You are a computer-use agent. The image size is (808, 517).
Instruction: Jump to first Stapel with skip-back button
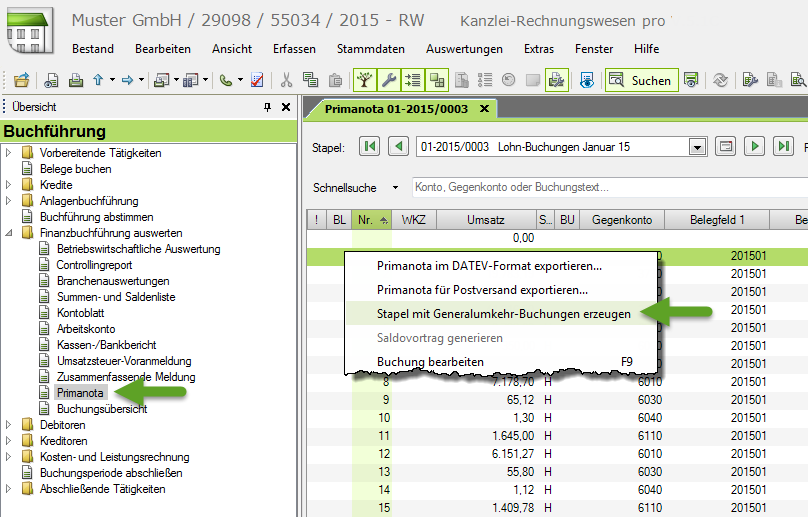click(369, 146)
